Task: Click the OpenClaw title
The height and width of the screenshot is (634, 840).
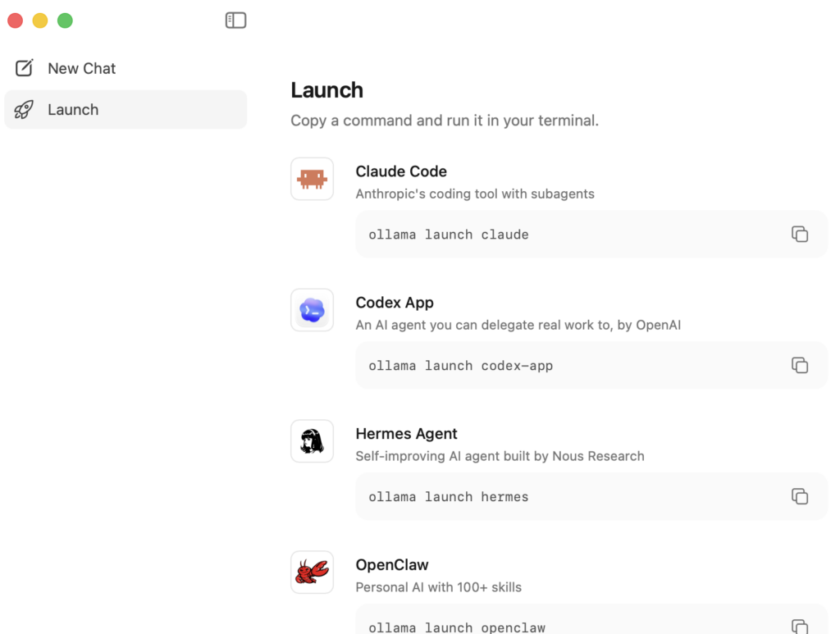Action: click(x=392, y=565)
